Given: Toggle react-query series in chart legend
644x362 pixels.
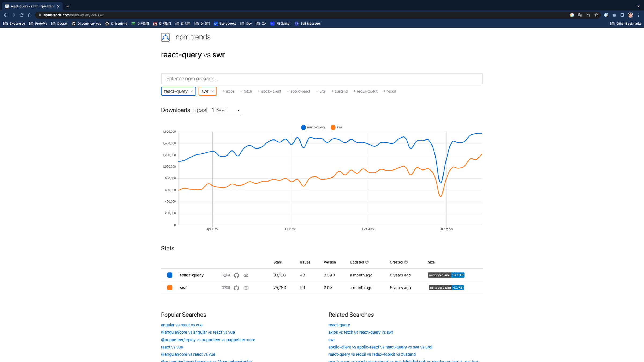Looking at the screenshot, I should tap(313, 127).
